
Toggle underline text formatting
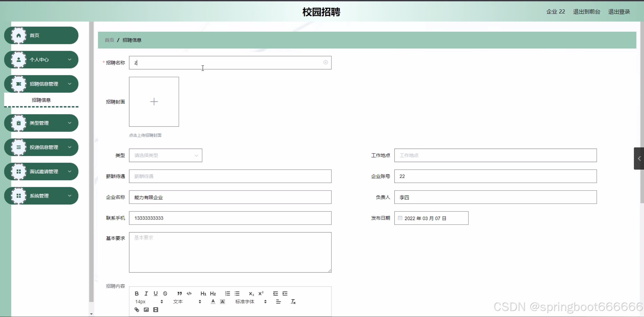coord(156,293)
